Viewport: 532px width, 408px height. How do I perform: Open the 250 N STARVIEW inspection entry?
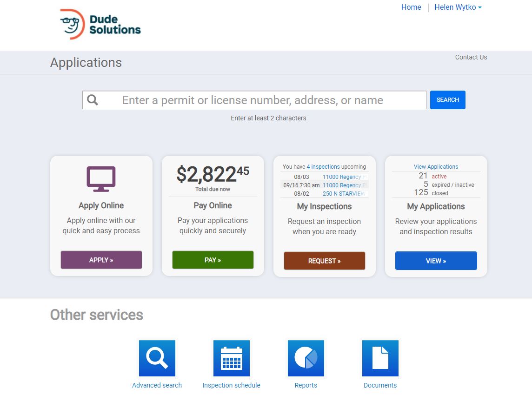[344, 193]
